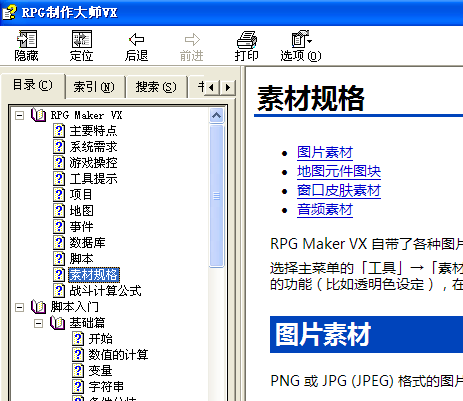Screen dimensions: 463x401
Task: Click the book icon beside 脚本入门
Action: click(x=38, y=307)
